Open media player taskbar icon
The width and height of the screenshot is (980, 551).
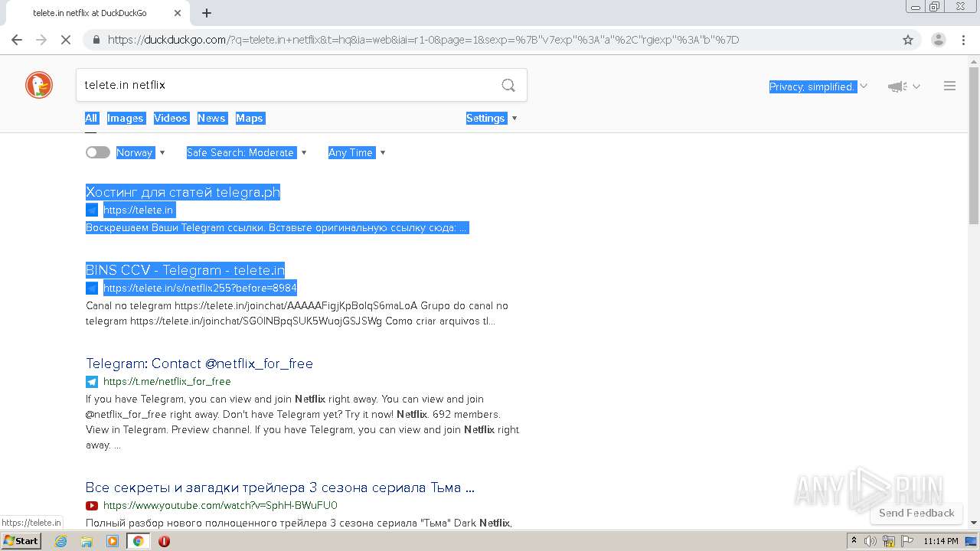(x=113, y=541)
